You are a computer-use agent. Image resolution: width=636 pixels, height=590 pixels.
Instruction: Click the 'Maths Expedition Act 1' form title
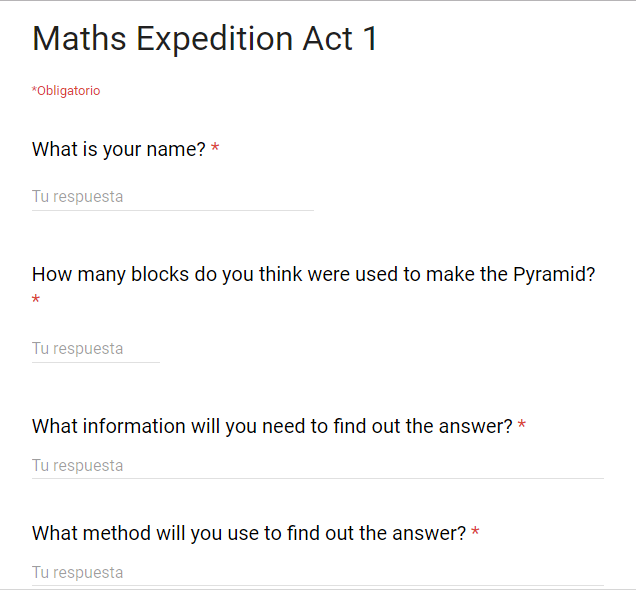pos(205,39)
